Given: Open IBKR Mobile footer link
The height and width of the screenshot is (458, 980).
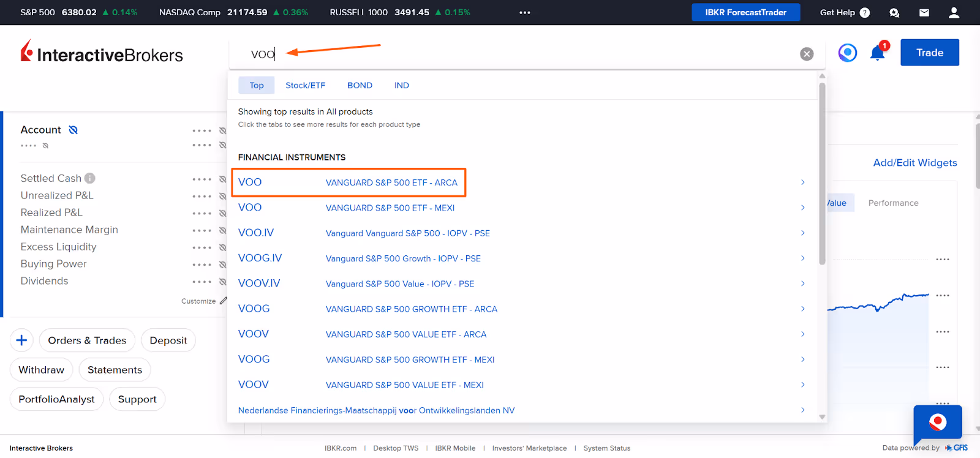Looking at the screenshot, I should click(x=455, y=448).
